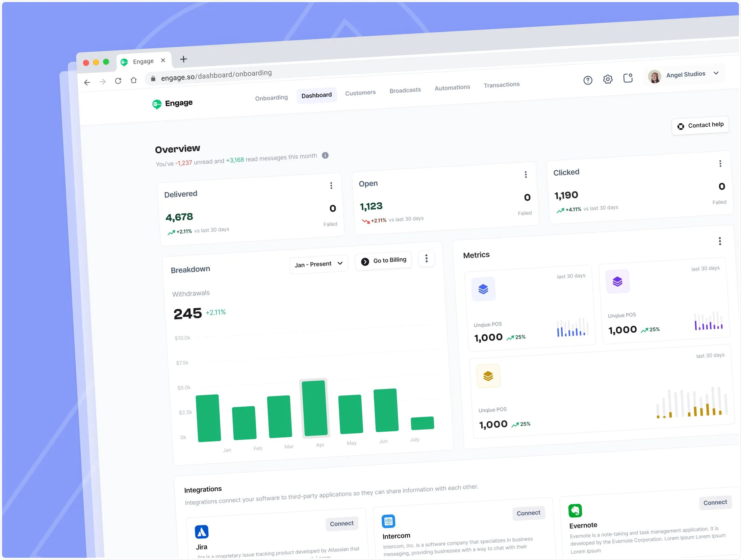The image size is (741, 560).
Task: Open the Clicked card three-dot menu
Action: pyautogui.click(x=720, y=164)
